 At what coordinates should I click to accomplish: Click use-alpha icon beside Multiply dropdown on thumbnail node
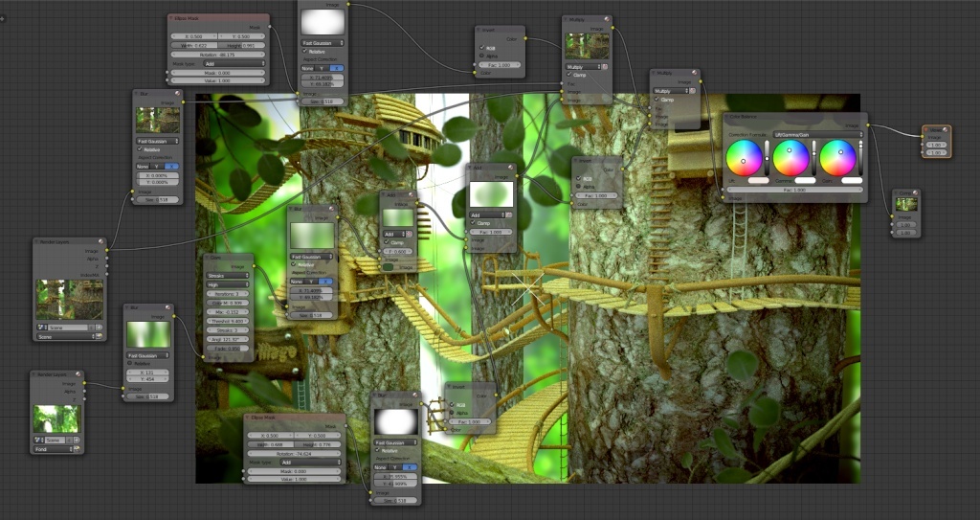[605, 67]
